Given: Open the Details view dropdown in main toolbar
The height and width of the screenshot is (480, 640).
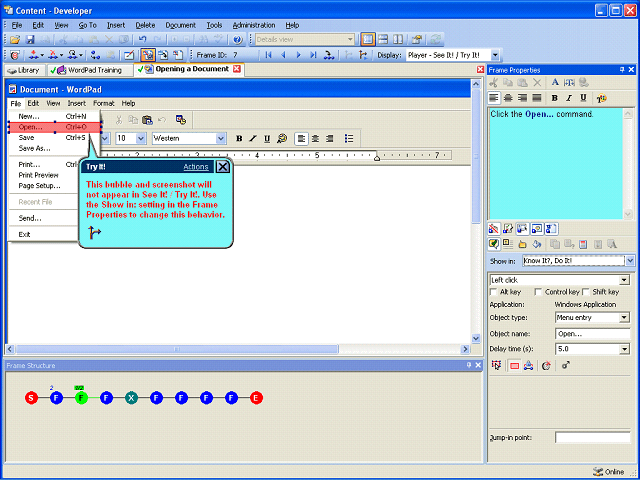Looking at the screenshot, I should coord(350,40).
